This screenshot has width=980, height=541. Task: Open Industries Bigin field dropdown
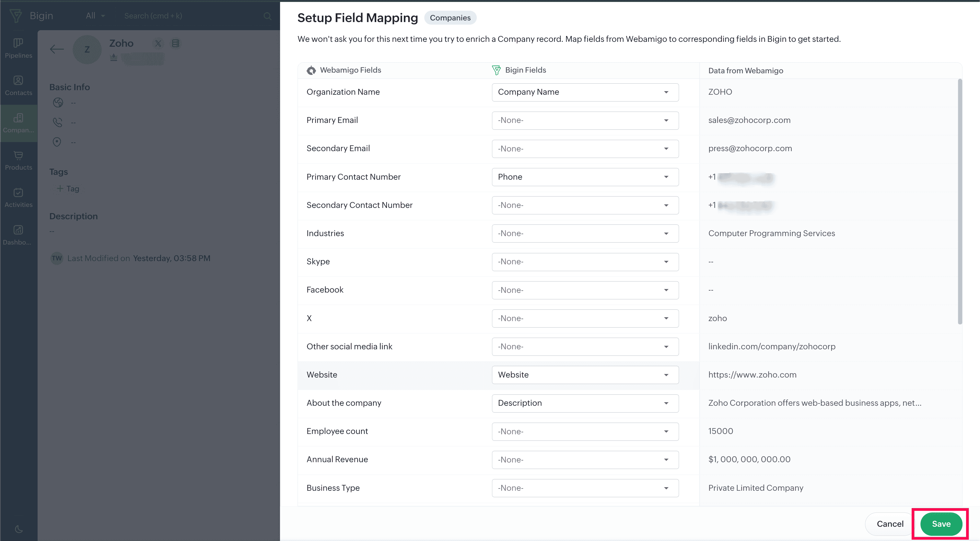click(x=585, y=234)
